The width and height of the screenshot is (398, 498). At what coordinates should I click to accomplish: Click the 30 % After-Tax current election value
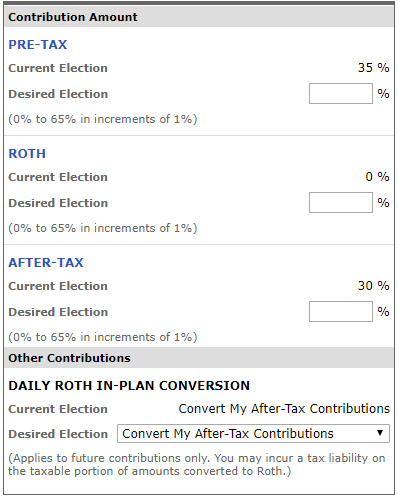click(x=373, y=286)
